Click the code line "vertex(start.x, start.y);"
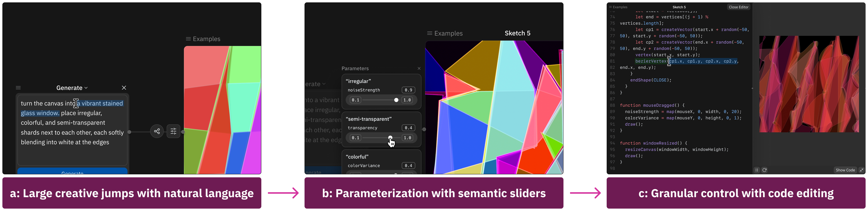868x211 pixels. tap(668, 55)
